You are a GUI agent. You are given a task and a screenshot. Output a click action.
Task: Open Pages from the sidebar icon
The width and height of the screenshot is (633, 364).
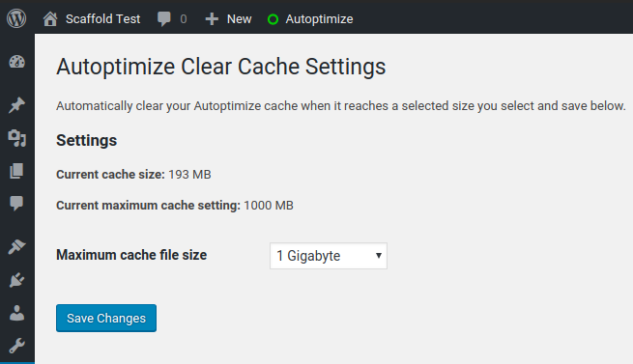[x=17, y=171]
